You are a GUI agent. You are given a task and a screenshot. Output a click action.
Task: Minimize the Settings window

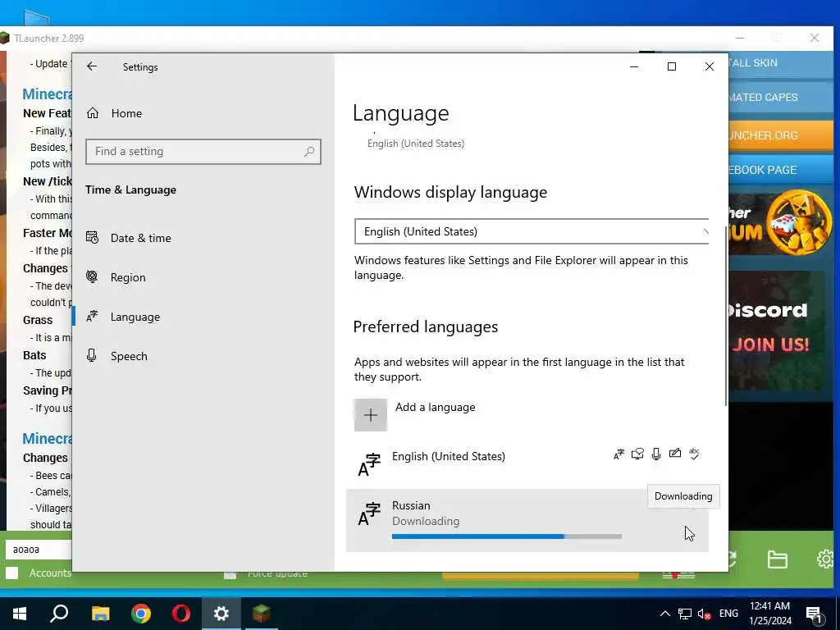[x=634, y=66]
